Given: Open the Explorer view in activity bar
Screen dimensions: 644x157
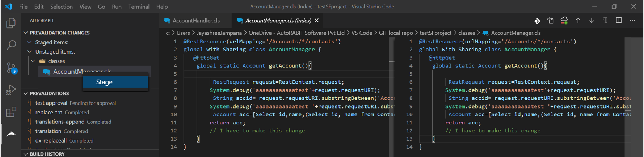Looking at the screenshot, I should tap(11, 23).
